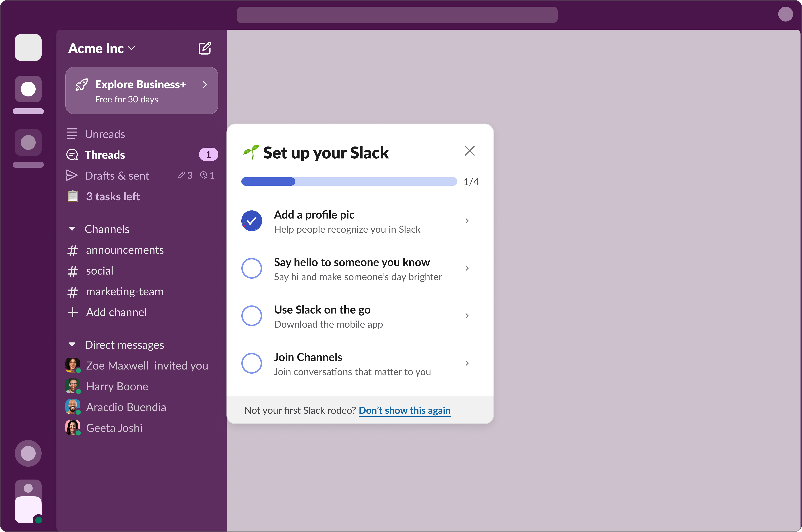
Task: Collapse the Channels section triangle
Action: (72, 229)
